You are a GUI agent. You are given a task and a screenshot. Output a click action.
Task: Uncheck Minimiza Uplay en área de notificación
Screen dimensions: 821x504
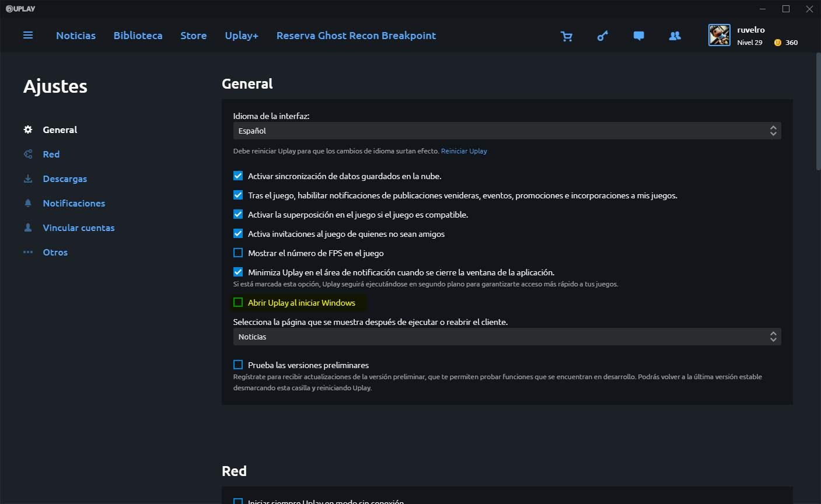point(238,272)
